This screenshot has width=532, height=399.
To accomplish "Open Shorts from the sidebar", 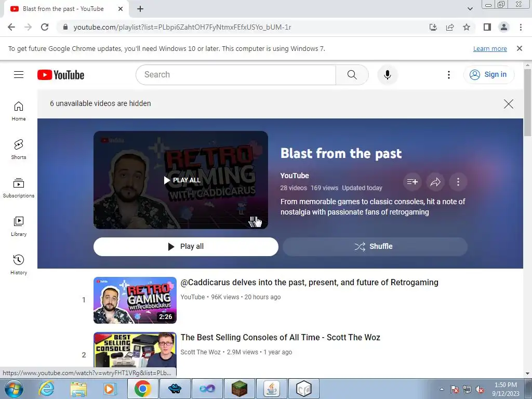I will [19, 150].
